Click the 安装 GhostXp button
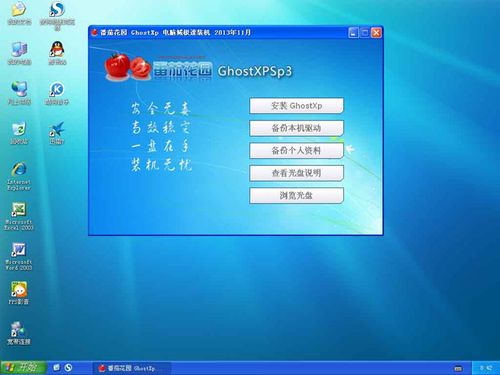 (x=296, y=106)
